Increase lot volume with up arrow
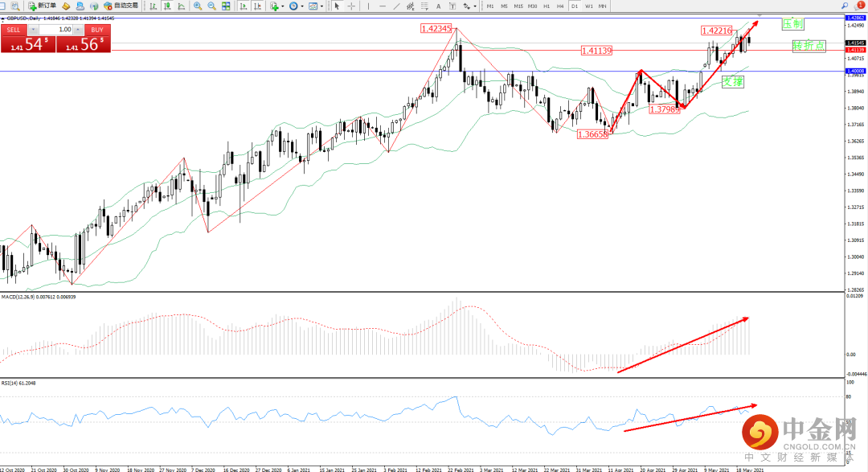This screenshot has width=868, height=472. click(78, 30)
